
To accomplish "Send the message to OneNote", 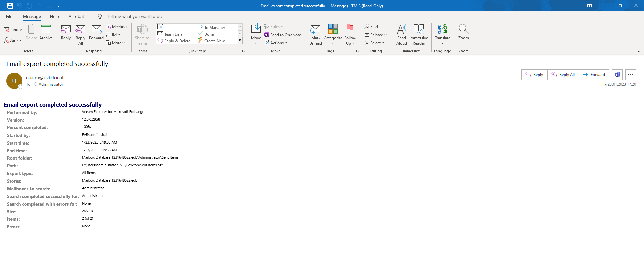I will (282, 35).
